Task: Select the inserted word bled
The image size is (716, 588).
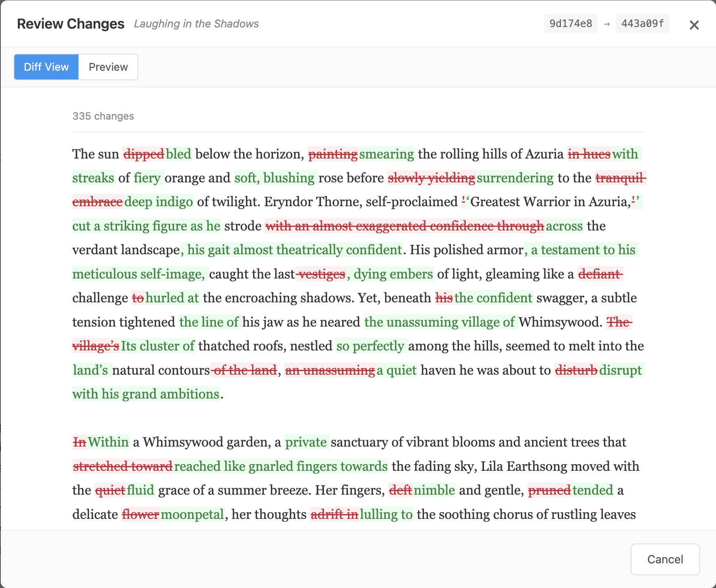Action: [x=178, y=154]
